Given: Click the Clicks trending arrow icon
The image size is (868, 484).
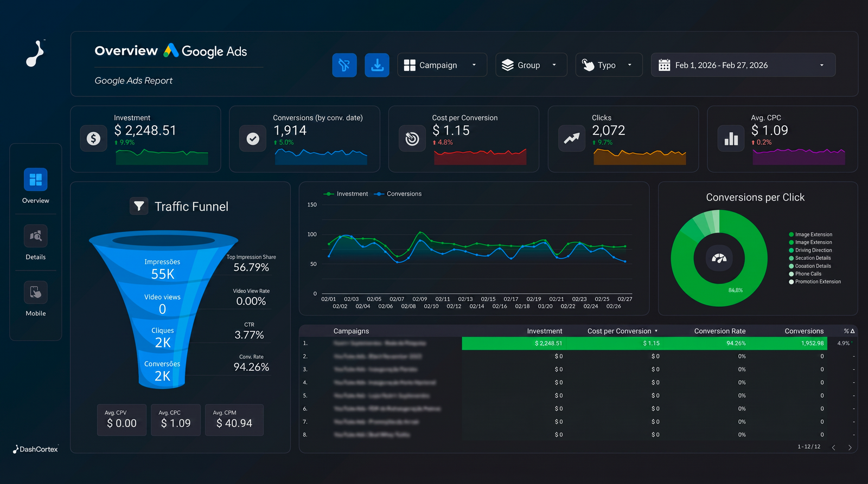Looking at the screenshot, I should point(572,139).
